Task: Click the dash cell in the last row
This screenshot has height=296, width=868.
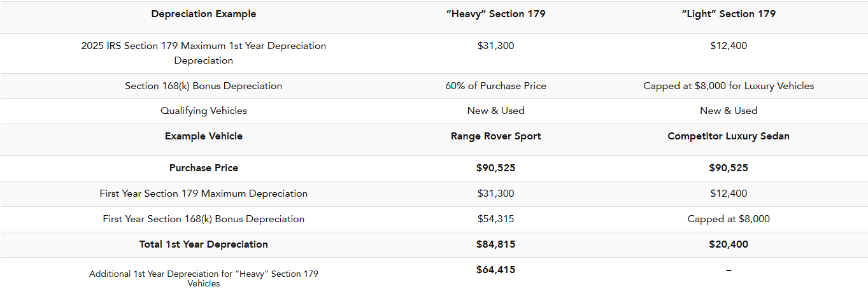Action: coord(728,271)
